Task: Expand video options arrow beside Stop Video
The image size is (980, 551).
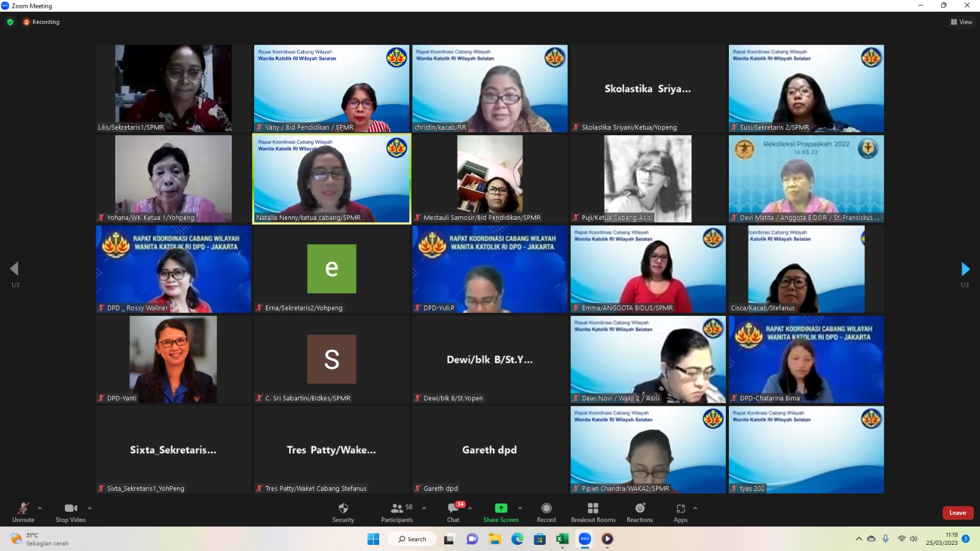Action: pos(89,508)
